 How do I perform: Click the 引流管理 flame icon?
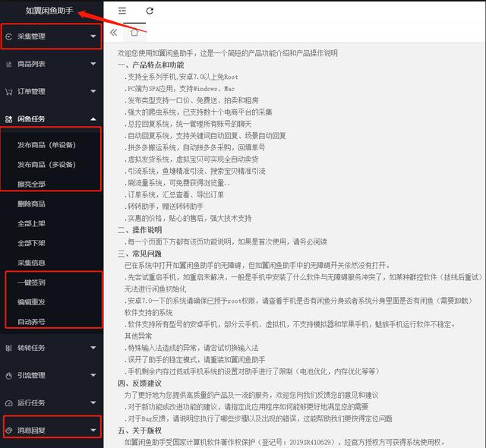(9, 375)
